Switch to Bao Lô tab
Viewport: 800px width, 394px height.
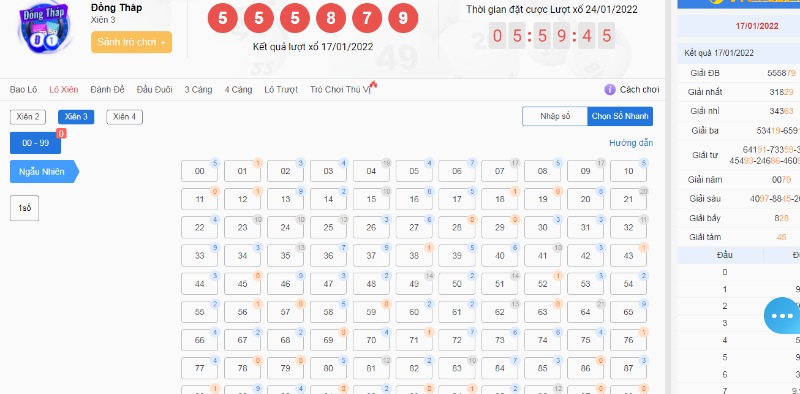[23, 90]
